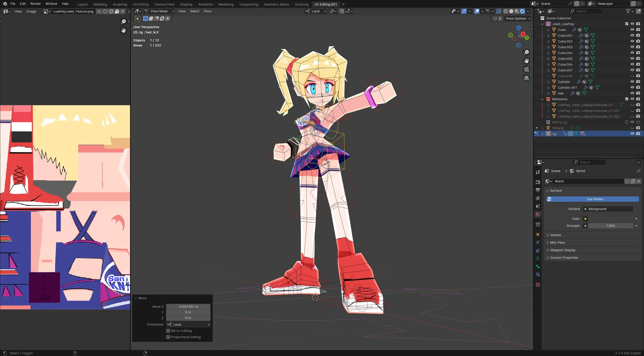Toggle X-ray viewport icon
The width and height of the screenshot is (644, 356).
499,11
